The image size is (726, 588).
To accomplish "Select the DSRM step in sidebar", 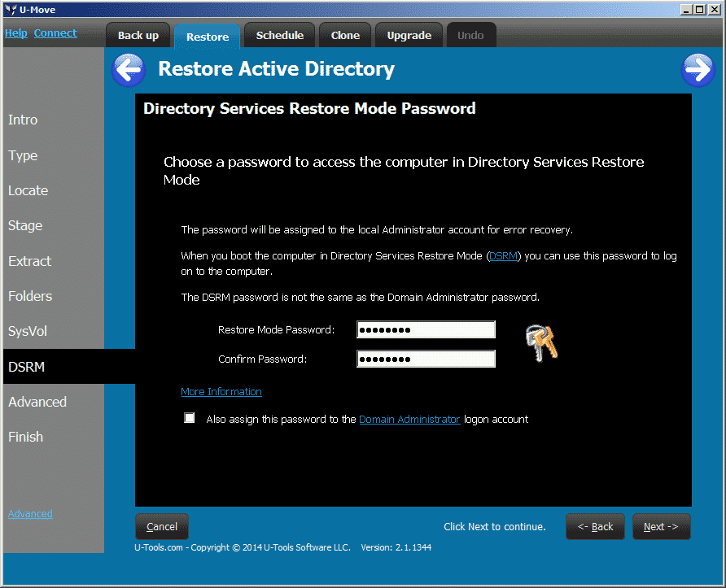I will click(x=69, y=367).
